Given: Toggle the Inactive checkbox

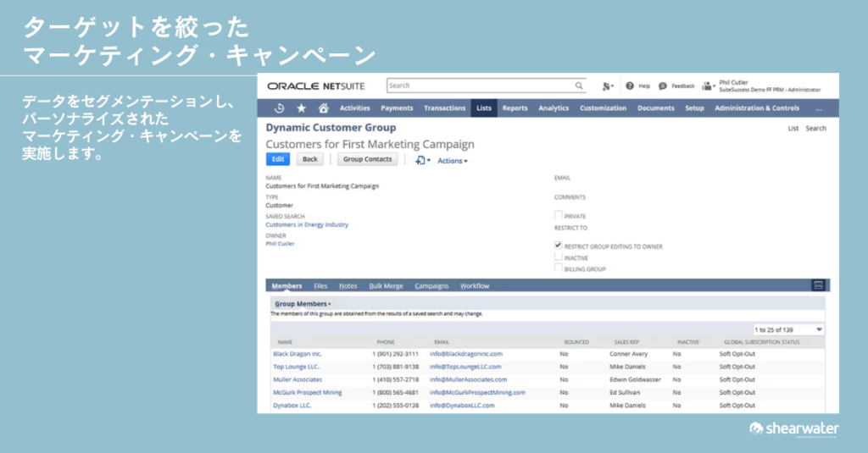Looking at the screenshot, I should tap(558, 257).
